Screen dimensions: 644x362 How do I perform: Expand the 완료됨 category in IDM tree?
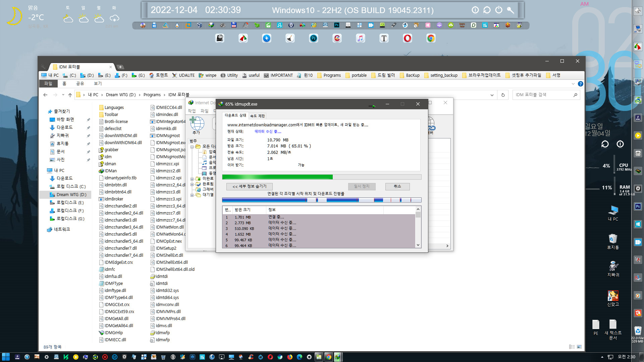[192, 184]
